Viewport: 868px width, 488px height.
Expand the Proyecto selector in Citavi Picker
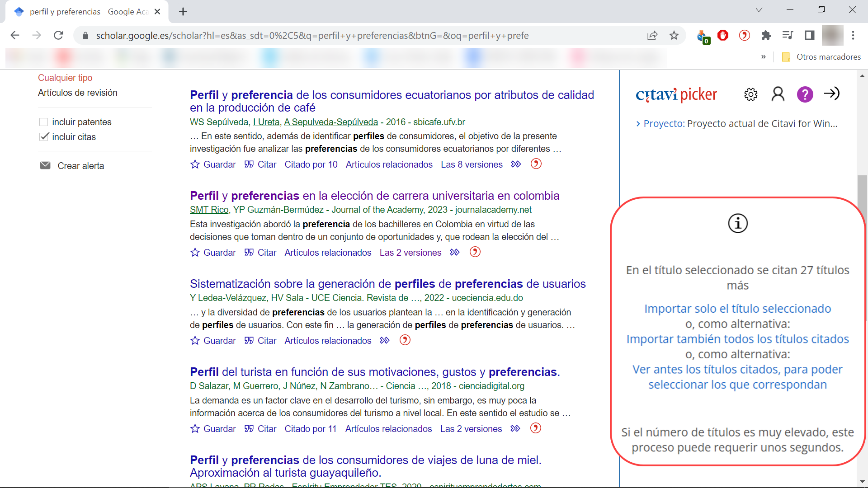[638, 124]
